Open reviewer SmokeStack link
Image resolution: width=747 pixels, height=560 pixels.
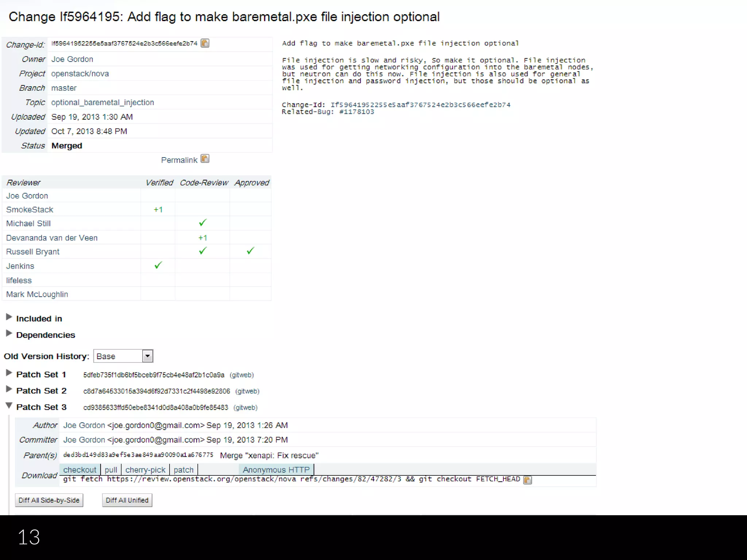coord(30,210)
